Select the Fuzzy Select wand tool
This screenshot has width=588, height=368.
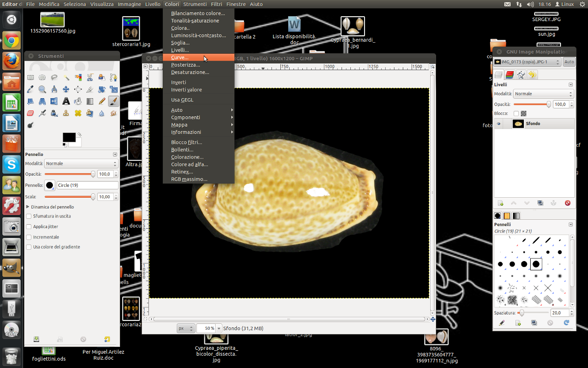click(x=66, y=78)
